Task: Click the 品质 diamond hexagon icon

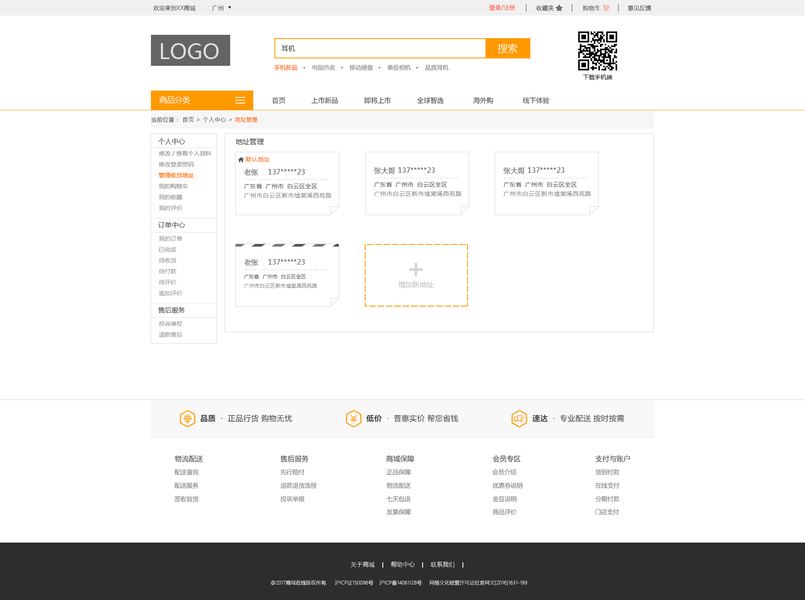Action: 187,418
